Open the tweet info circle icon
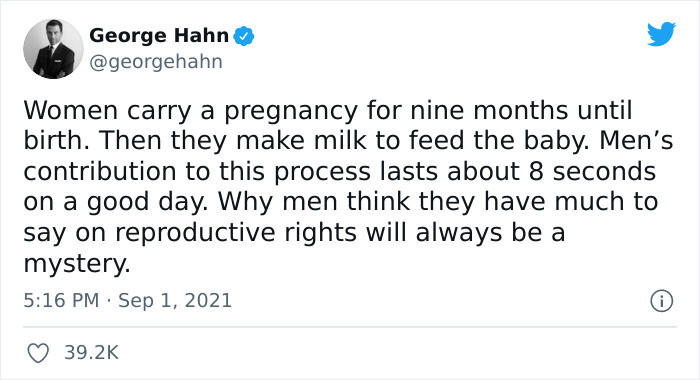Image resolution: width=700 pixels, height=380 pixels. [661, 301]
